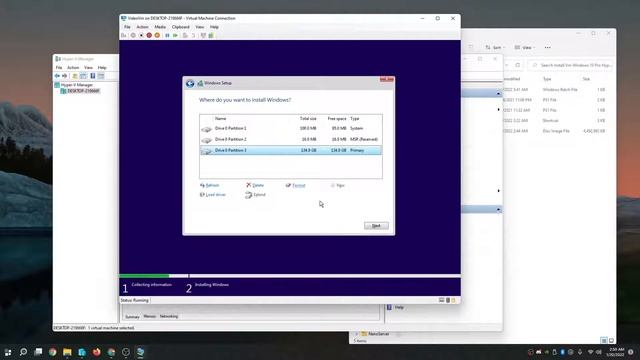Viewport: 640px width, 360px height.
Task: Open the taskbar clock and date
Action: click(616, 352)
